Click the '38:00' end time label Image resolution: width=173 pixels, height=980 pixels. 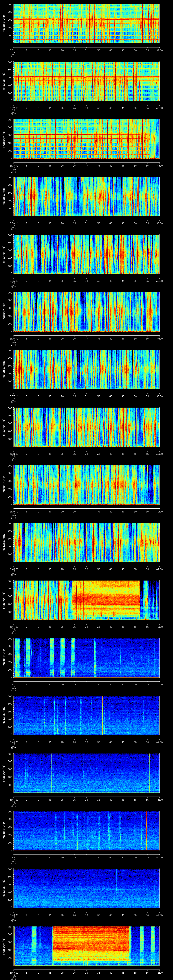pyautogui.click(x=159, y=396)
